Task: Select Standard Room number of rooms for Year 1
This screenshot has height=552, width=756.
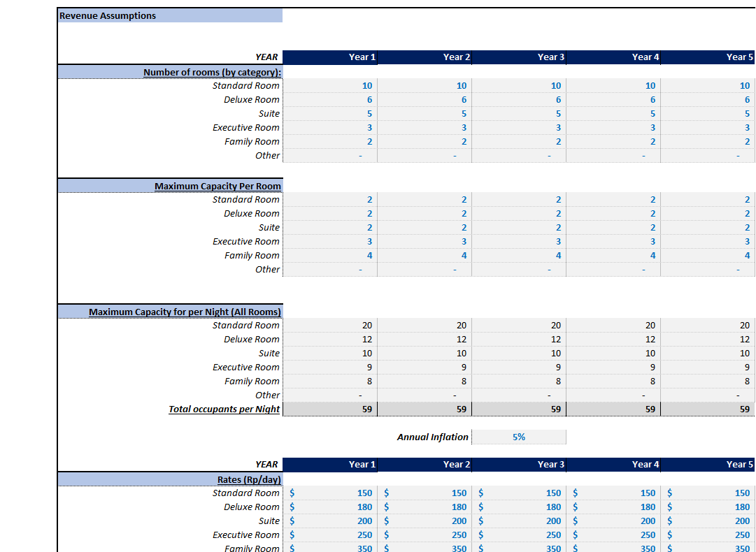Action: click(330, 85)
